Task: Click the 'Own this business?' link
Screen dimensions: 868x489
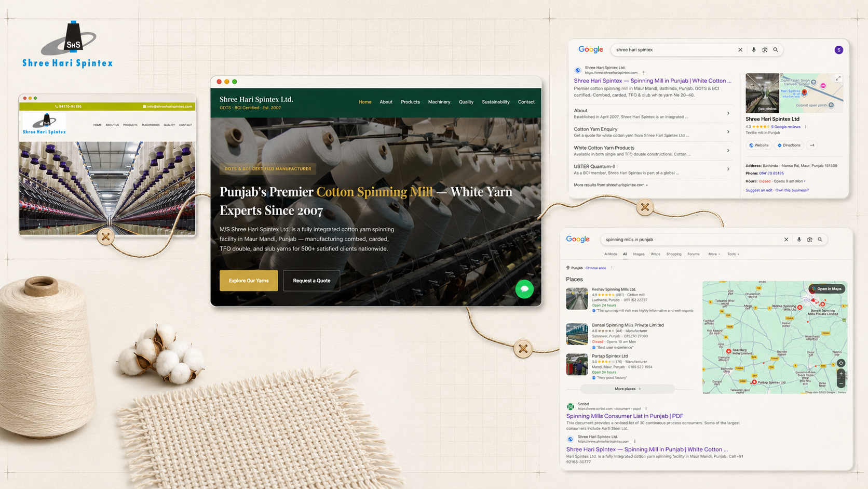Action: point(792,190)
